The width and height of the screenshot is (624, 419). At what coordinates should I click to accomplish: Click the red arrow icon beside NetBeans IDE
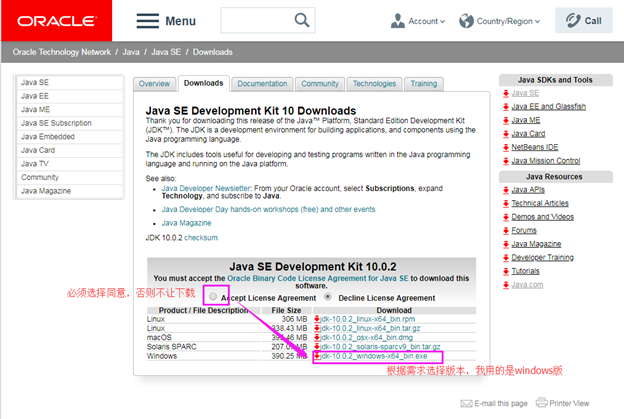point(506,147)
